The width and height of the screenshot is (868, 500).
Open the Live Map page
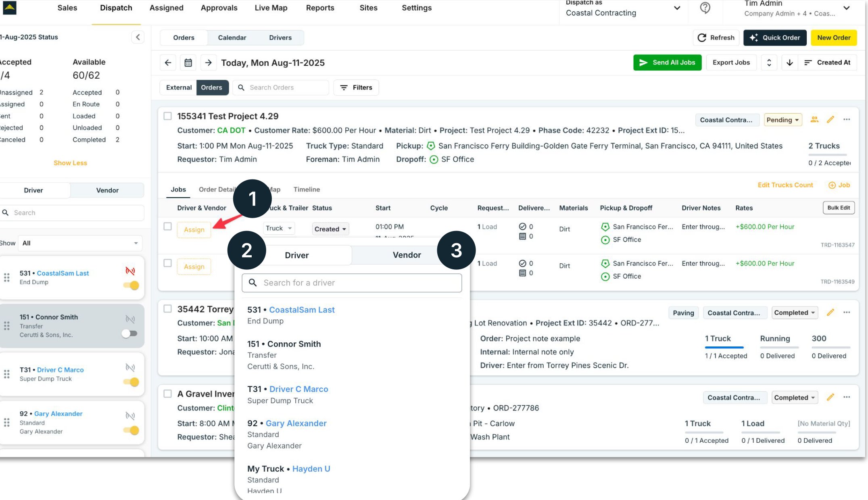click(271, 8)
